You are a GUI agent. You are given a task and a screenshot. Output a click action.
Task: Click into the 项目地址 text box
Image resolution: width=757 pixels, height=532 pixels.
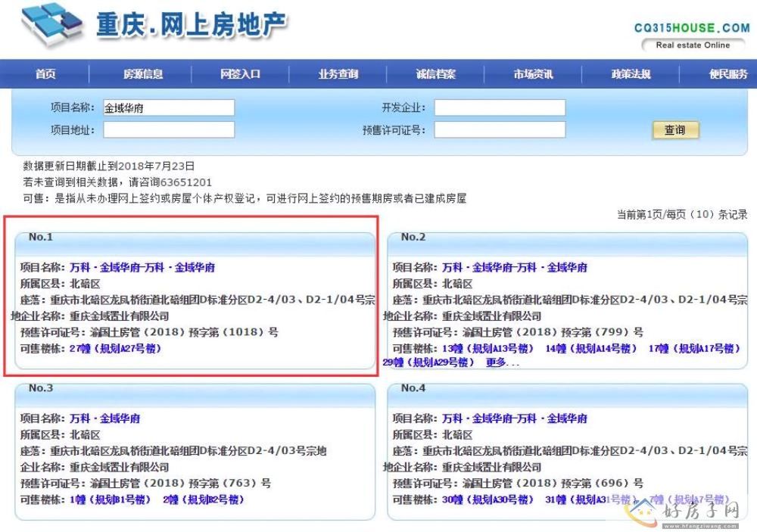pos(169,130)
